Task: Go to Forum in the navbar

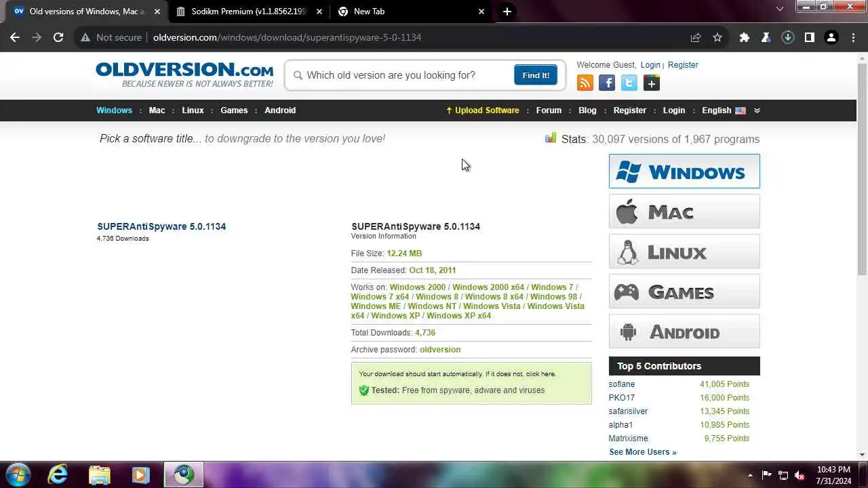Action: click(549, 110)
